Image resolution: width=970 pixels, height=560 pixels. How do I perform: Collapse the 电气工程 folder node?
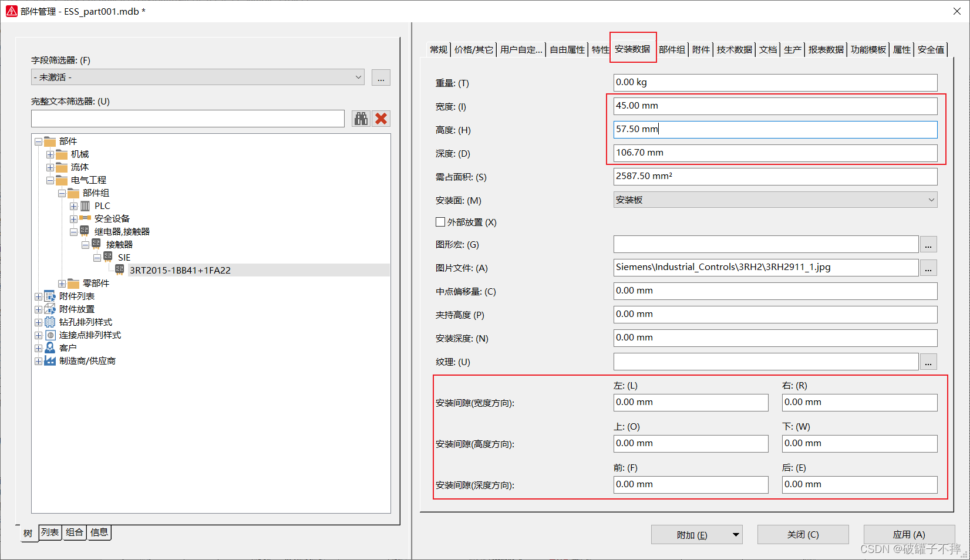tap(50, 180)
